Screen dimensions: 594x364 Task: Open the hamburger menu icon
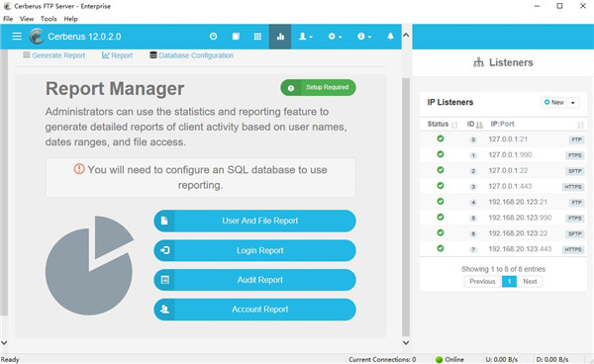(17, 37)
